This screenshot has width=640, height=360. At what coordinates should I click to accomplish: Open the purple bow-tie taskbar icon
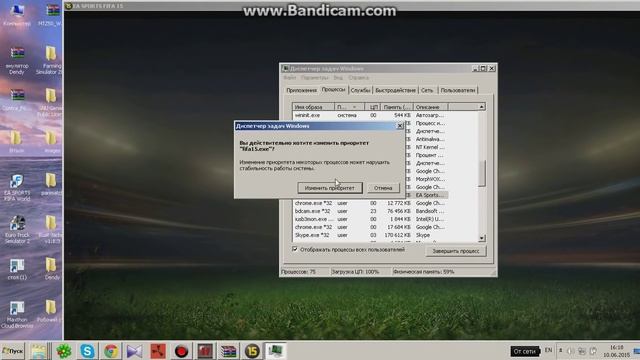(134, 351)
